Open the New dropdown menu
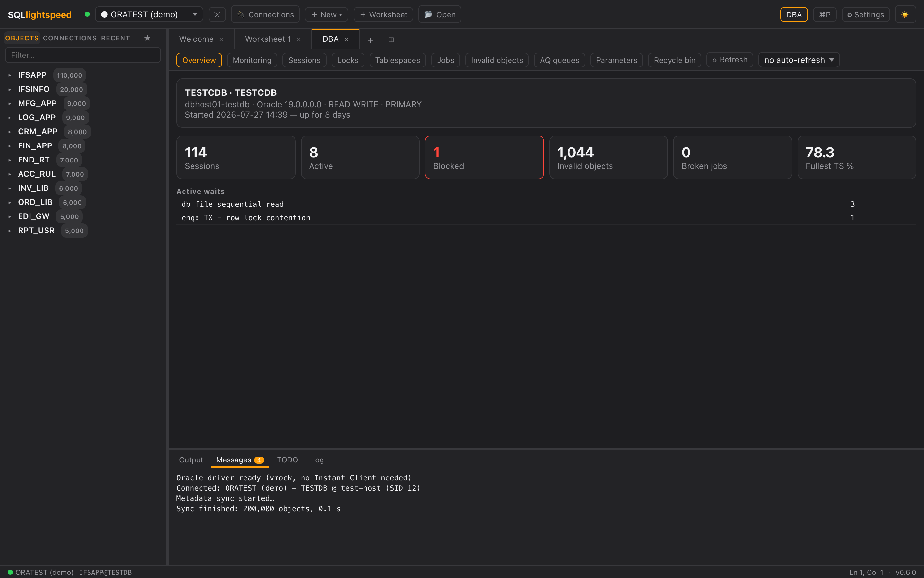The height and width of the screenshot is (578, 924). (x=327, y=14)
